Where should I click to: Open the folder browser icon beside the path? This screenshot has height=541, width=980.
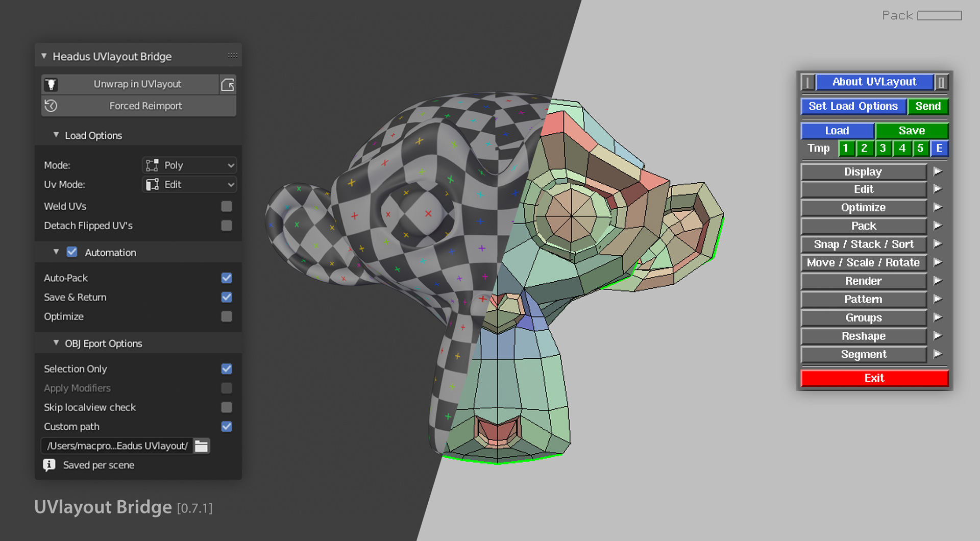202,446
